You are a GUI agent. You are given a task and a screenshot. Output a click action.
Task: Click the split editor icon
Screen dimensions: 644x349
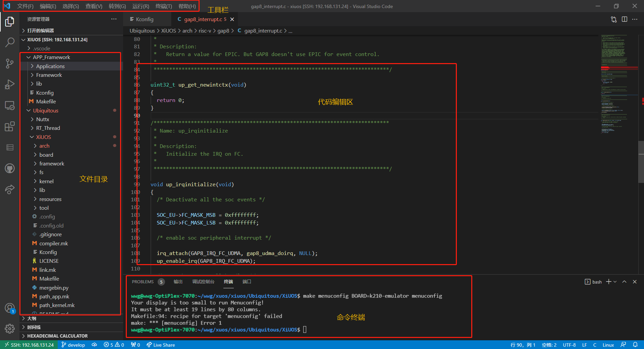coord(624,19)
